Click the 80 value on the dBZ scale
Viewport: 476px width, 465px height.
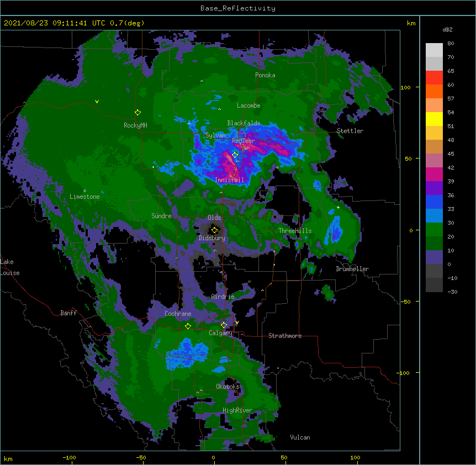pos(451,44)
